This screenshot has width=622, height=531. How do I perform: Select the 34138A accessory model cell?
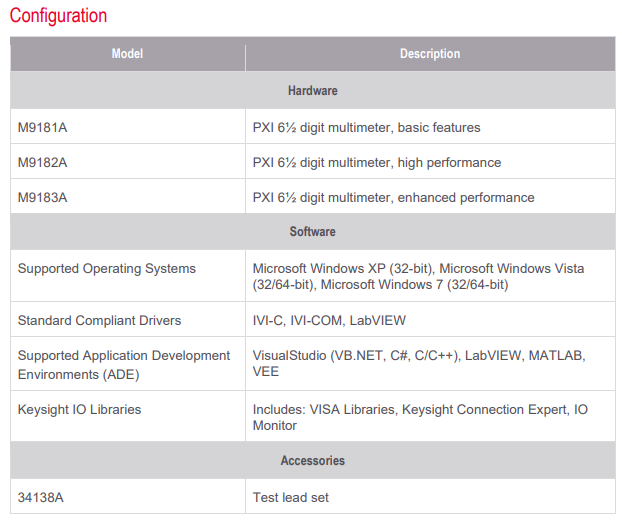128,496
